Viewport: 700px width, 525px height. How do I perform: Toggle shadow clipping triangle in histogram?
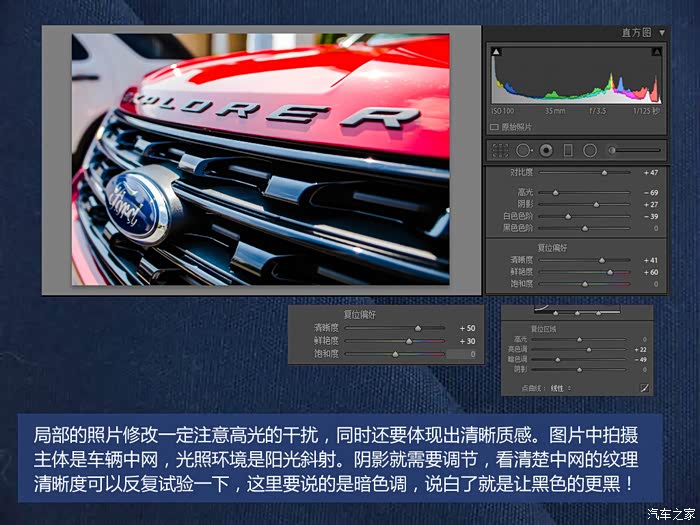coord(496,52)
